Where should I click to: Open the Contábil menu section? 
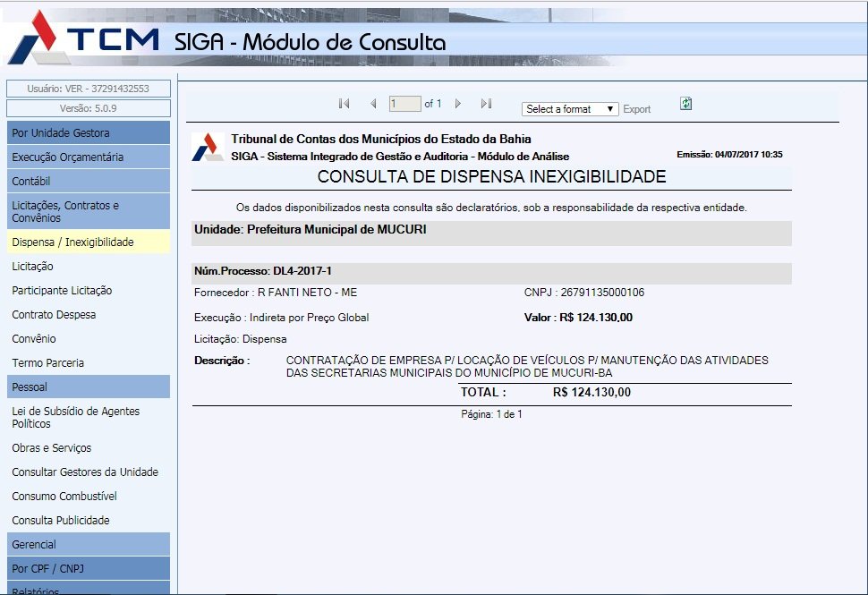coord(88,182)
